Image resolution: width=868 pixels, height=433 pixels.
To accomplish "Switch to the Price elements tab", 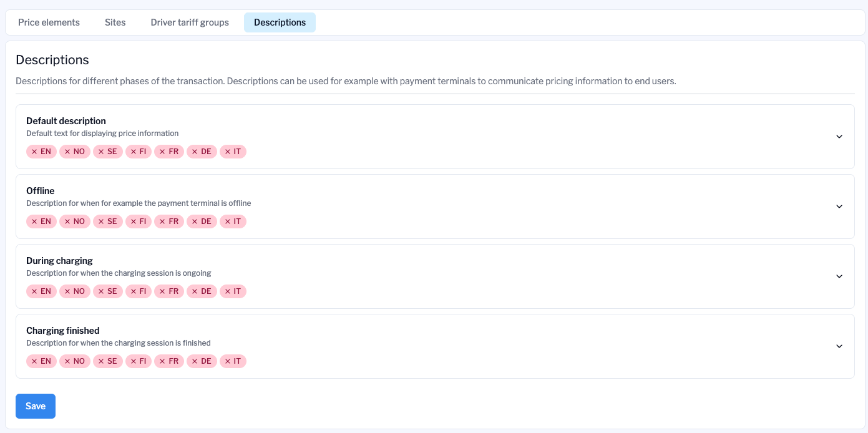I will click(x=49, y=22).
